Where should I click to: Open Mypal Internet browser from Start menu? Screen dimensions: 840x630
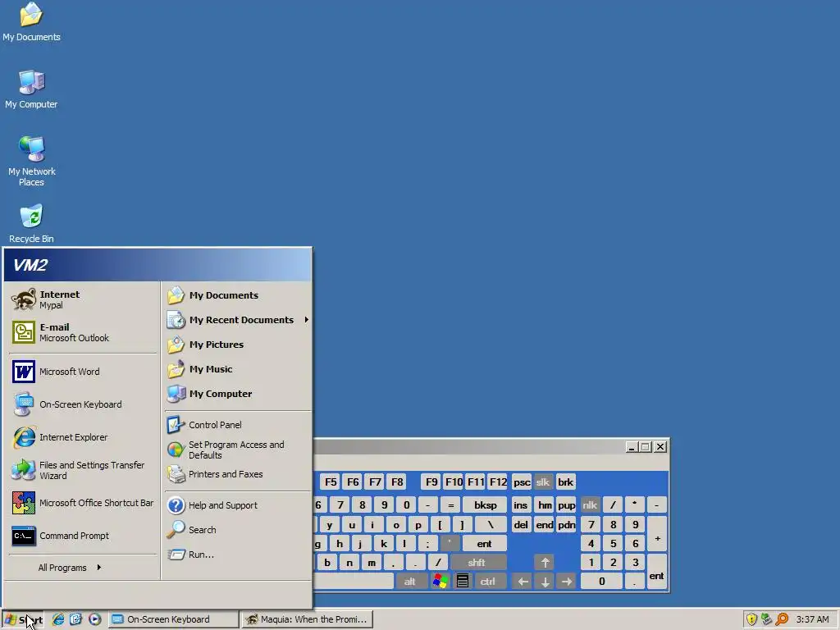(83, 299)
